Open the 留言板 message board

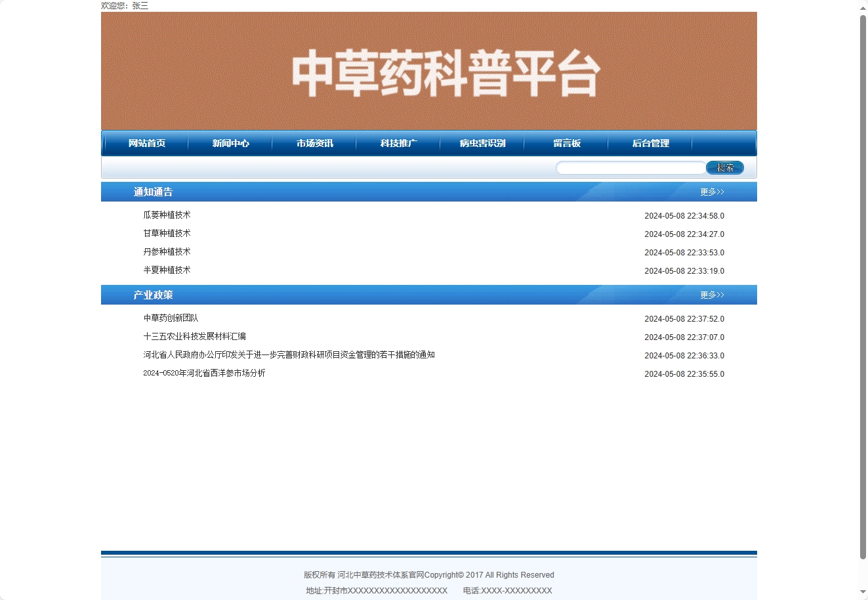566,143
